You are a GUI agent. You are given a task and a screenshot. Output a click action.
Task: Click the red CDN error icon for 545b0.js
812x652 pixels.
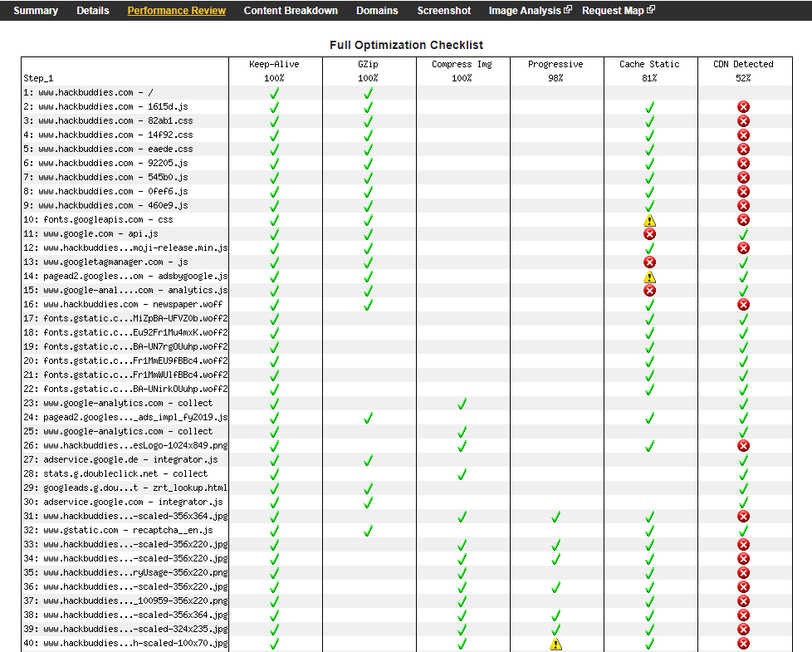coord(743,178)
